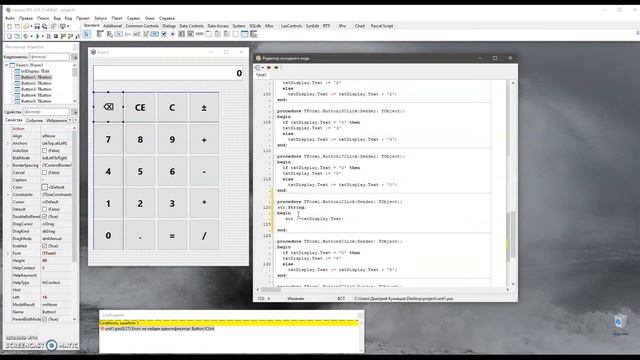Expand the BorderSpacing property row
The height and width of the screenshot is (360, 640).
[8, 165]
